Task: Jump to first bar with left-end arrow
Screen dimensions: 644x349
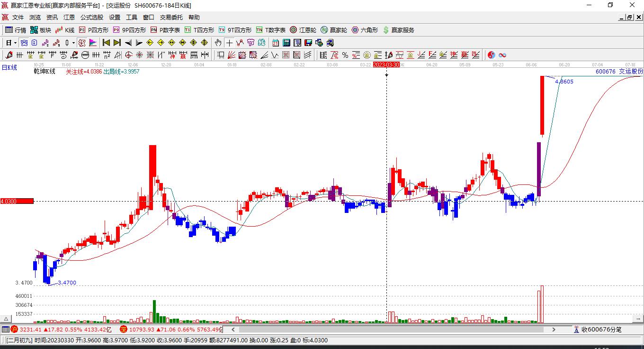Action: [x=106, y=43]
